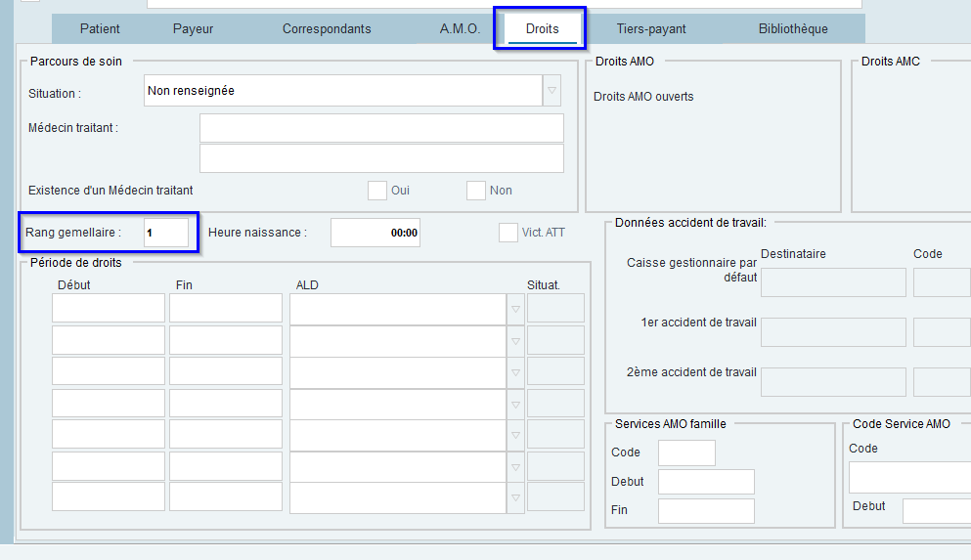Expand the fourth row ALD dropdown arrow

point(515,405)
